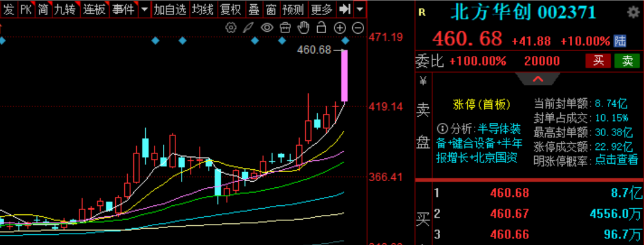Screen dimensions: 644x245
Task: Open the toolbox icon
Action: point(285,28)
